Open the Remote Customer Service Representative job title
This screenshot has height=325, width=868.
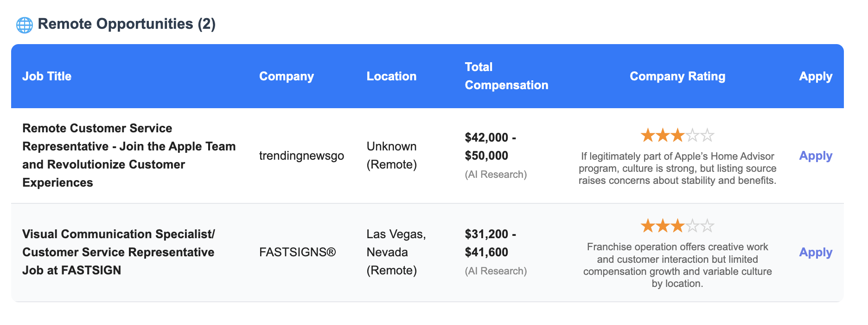click(x=129, y=155)
